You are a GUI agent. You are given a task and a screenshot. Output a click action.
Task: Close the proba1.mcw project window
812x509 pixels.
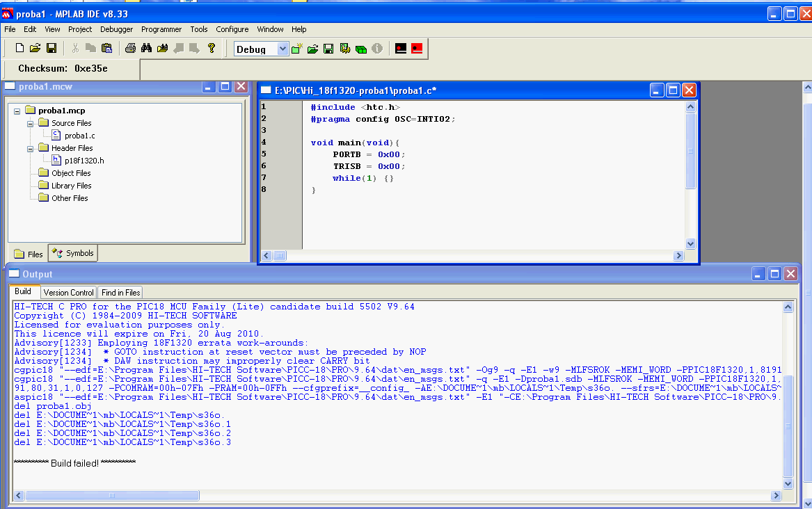coord(241,86)
